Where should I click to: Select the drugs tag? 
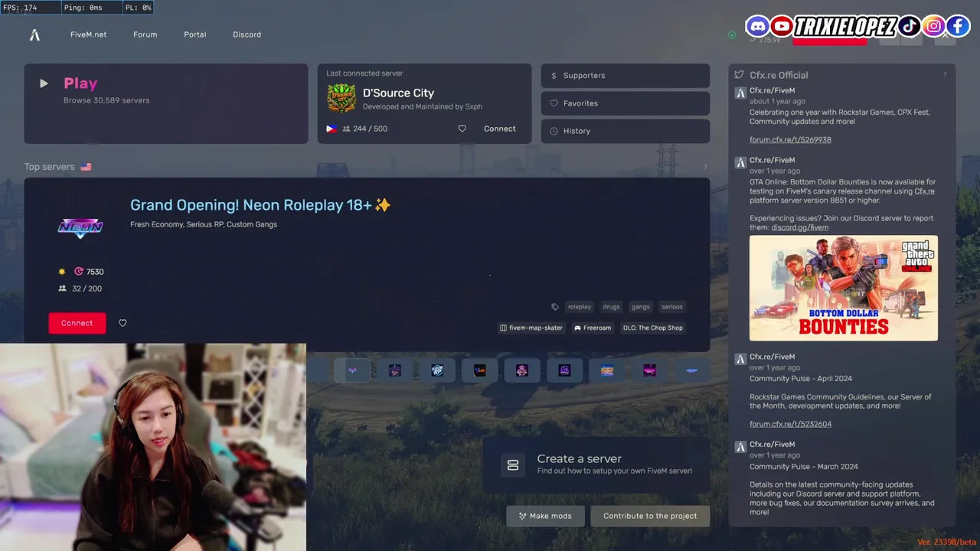click(x=611, y=307)
